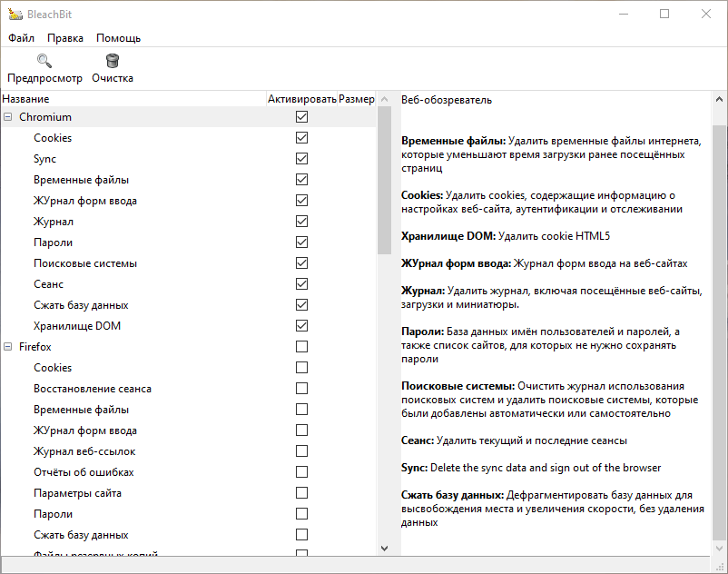Maximize the BleachBit window

click(x=664, y=14)
